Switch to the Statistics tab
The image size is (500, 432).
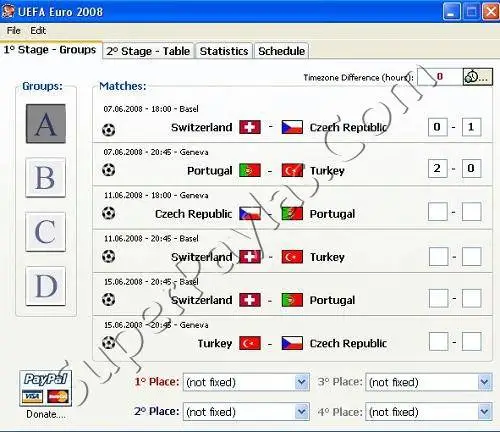pyautogui.click(x=224, y=51)
